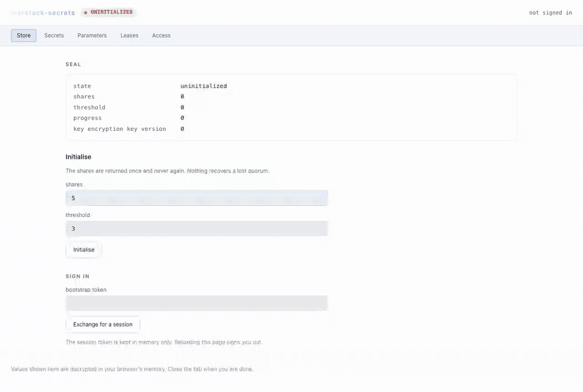
Task: Click Exchange for a session button
Action: pos(102,325)
